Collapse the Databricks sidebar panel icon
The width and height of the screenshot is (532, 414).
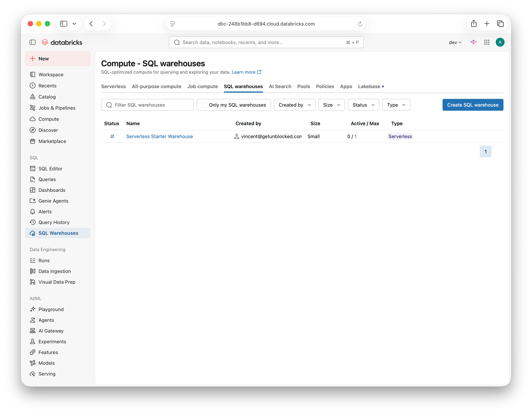coord(33,42)
